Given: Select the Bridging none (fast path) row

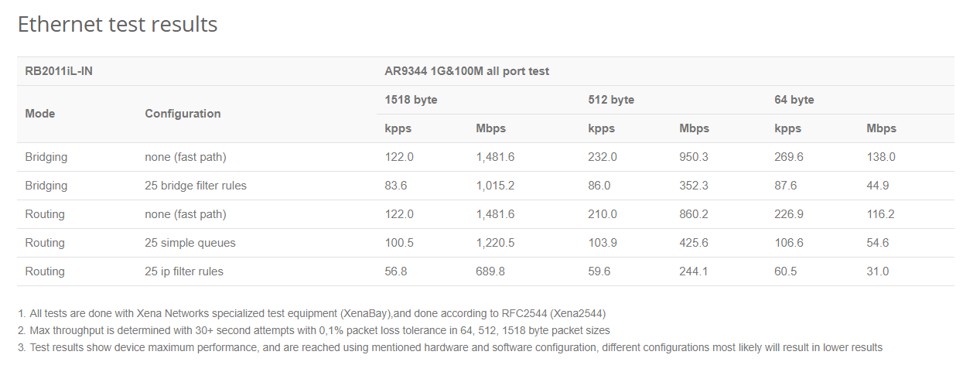Looking at the screenshot, I should tap(485, 157).
